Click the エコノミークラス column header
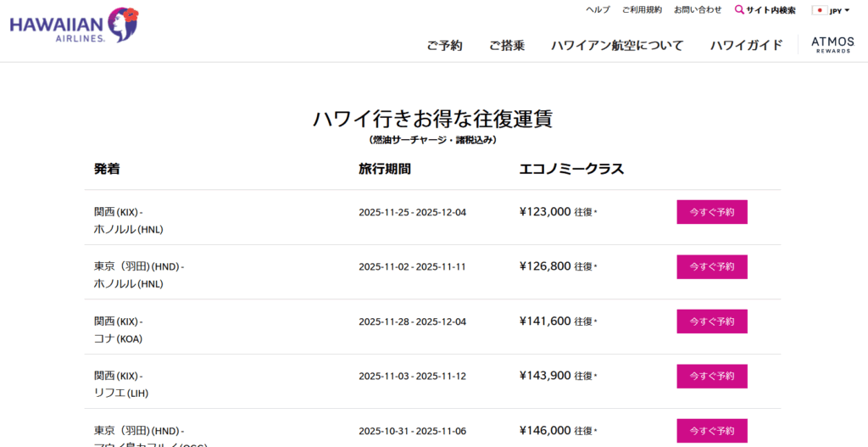This screenshot has width=868, height=447. click(571, 169)
